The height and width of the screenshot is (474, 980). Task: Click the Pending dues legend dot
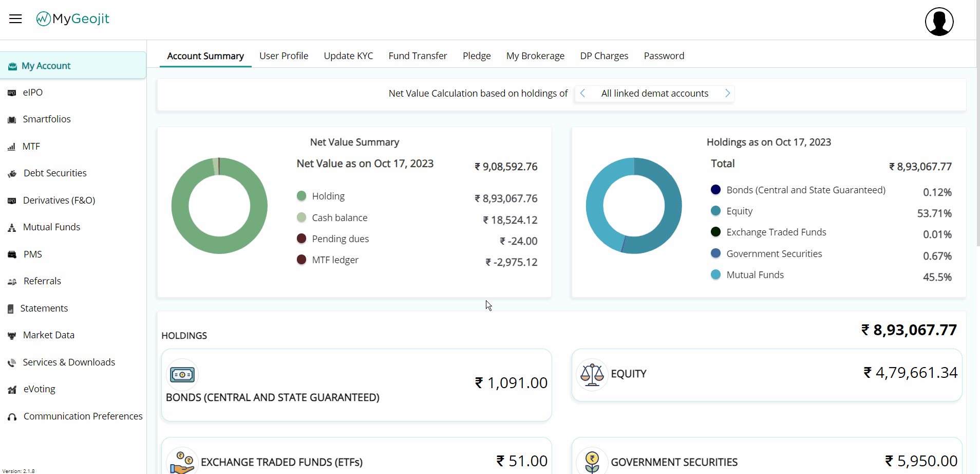(301, 239)
